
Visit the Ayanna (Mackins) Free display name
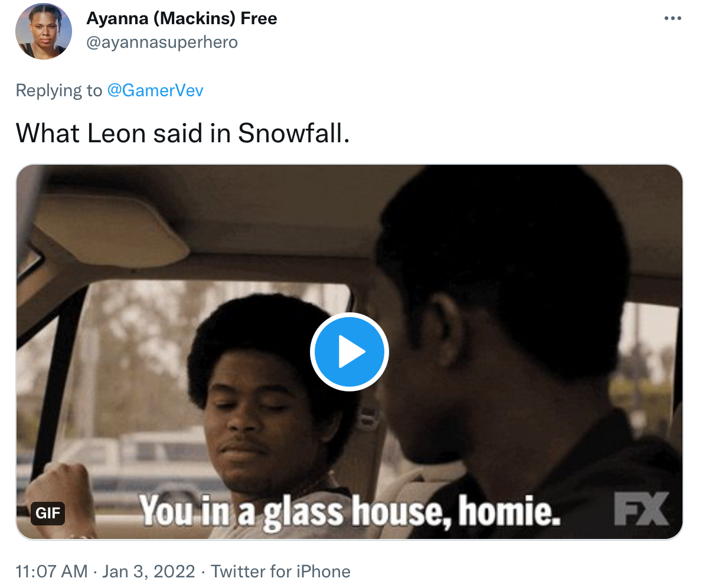pos(182,18)
